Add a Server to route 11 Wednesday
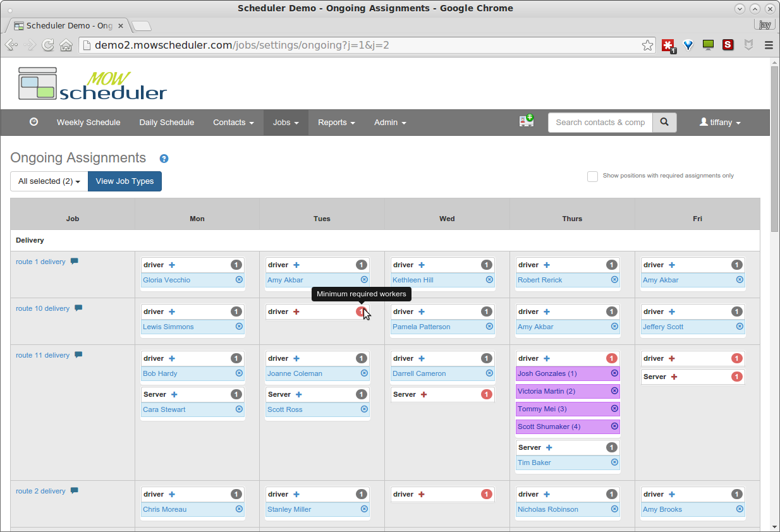 (x=424, y=395)
